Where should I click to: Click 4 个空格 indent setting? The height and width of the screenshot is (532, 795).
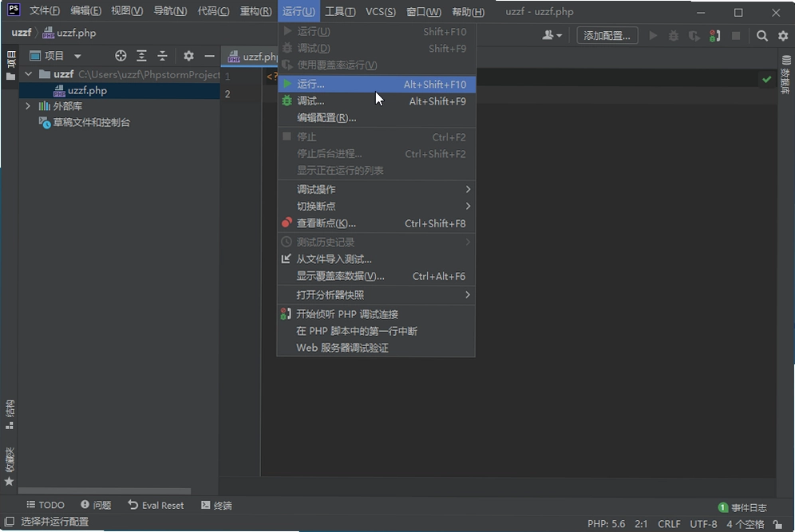[745, 524]
